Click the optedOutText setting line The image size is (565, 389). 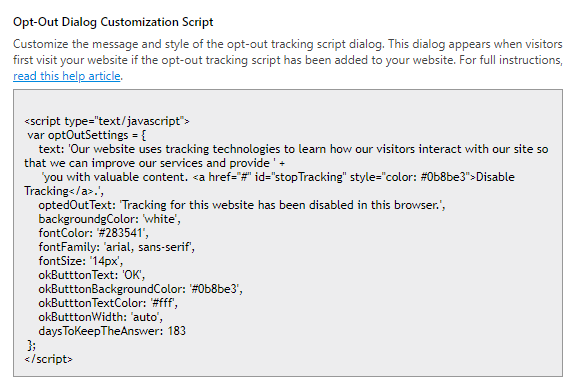click(x=242, y=205)
